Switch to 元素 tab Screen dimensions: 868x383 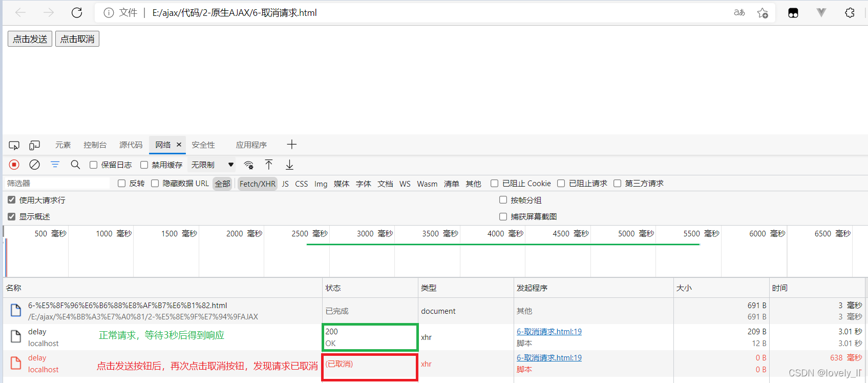(x=63, y=145)
